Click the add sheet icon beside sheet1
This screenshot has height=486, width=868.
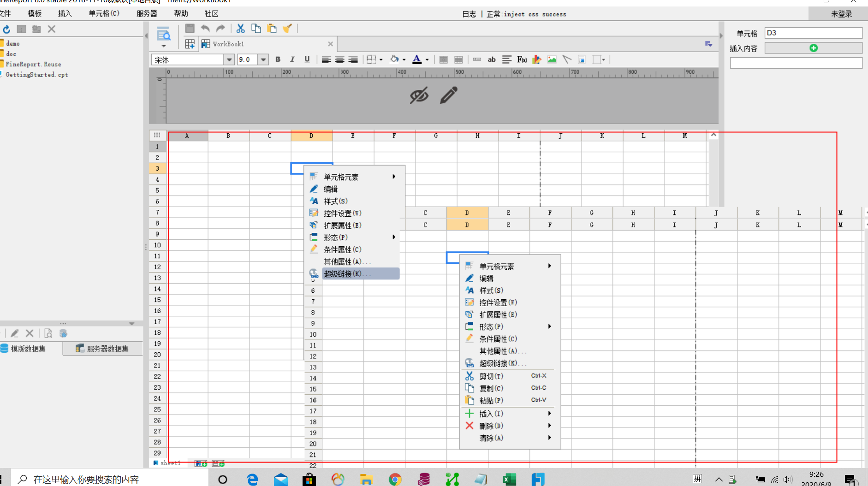[x=201, y=463]
